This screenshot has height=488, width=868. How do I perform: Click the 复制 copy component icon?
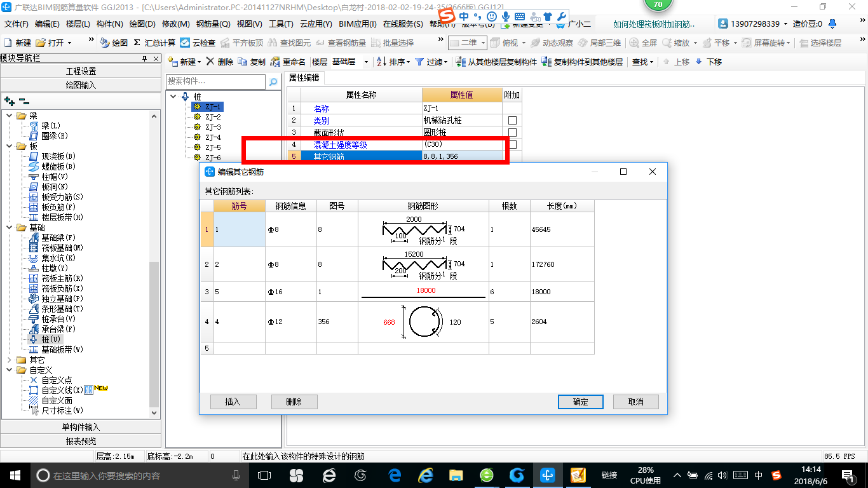pyautogui.click(x=243, y=62)
